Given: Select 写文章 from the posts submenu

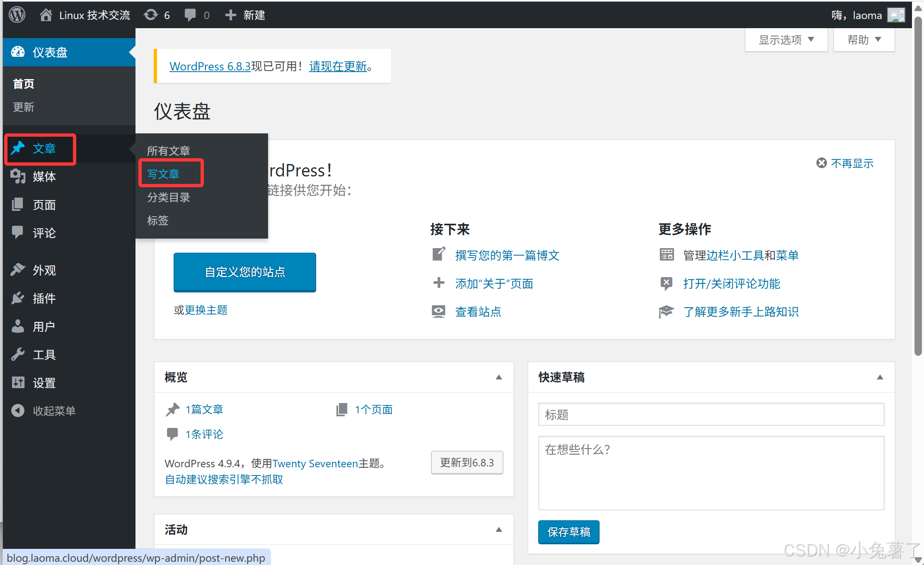Looking at the screenshot, I should (164, 174).
